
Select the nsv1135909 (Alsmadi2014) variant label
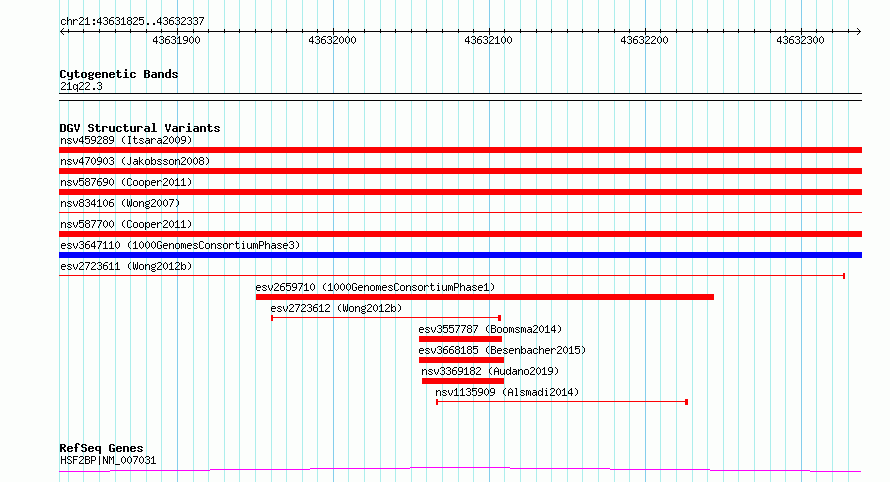tap(507, 392)
